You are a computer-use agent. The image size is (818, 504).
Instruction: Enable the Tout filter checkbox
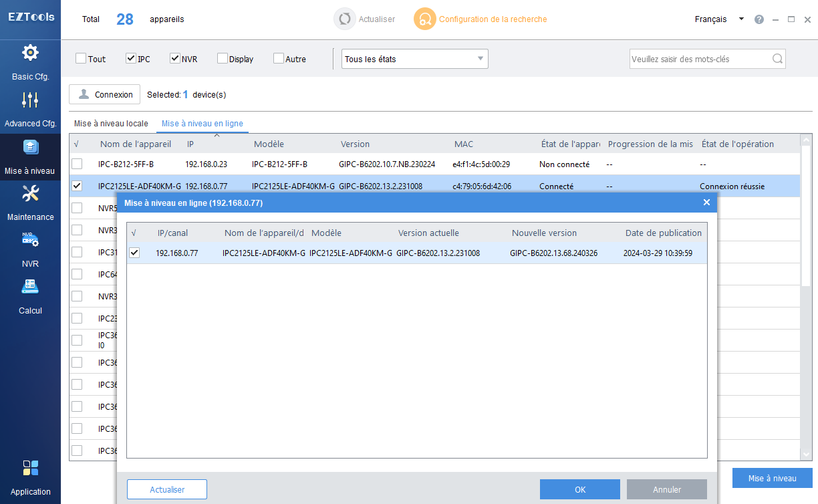81,59
